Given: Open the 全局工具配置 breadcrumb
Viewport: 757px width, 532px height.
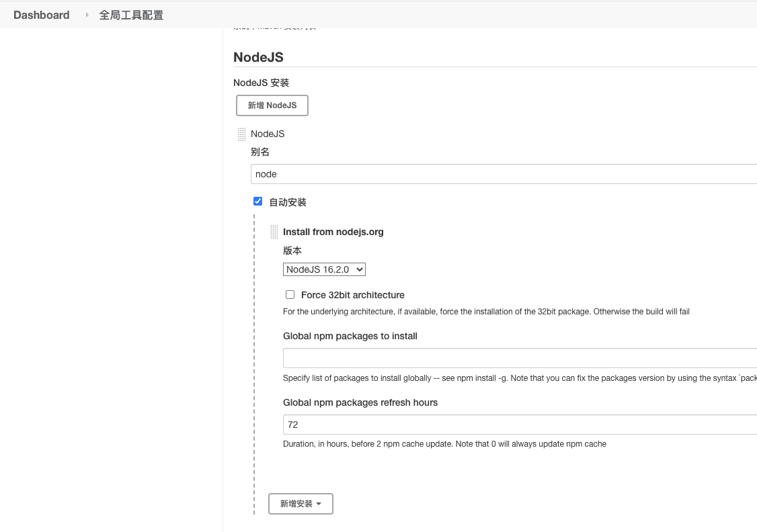Looking at the screenshot, I should pyautogui.click(x=131, y=15).
